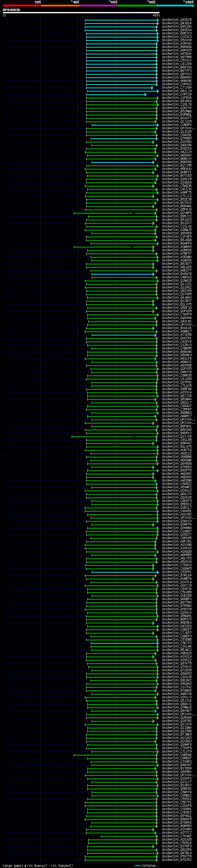Select the UniRef100_B9JQS3 label

tap(177, 220)
